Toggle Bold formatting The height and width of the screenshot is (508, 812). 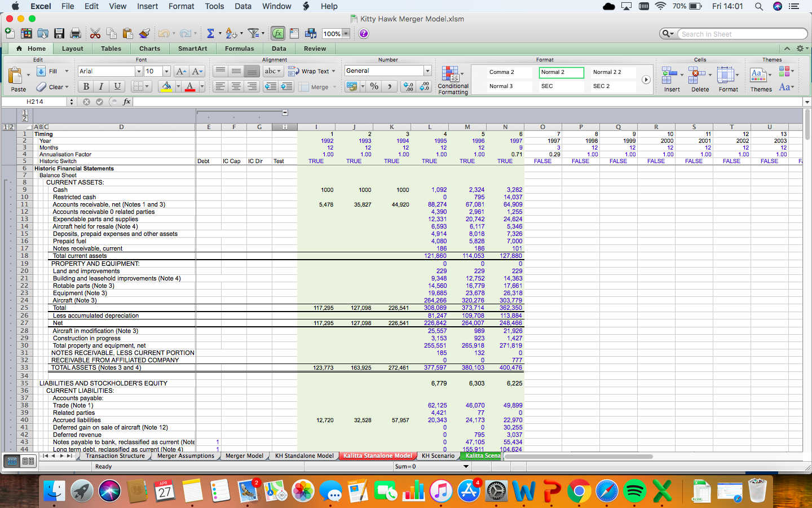pyautogui.click(x=86, y=86)
